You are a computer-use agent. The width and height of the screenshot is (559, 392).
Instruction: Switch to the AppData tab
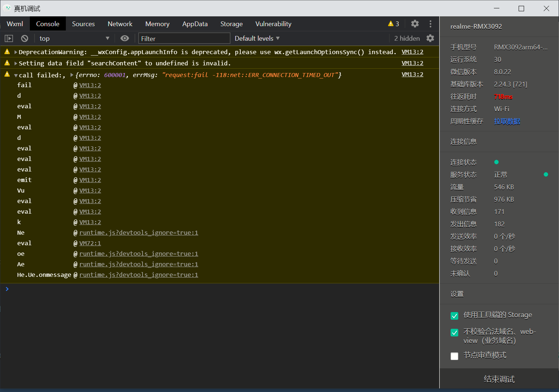coord(195,24)
